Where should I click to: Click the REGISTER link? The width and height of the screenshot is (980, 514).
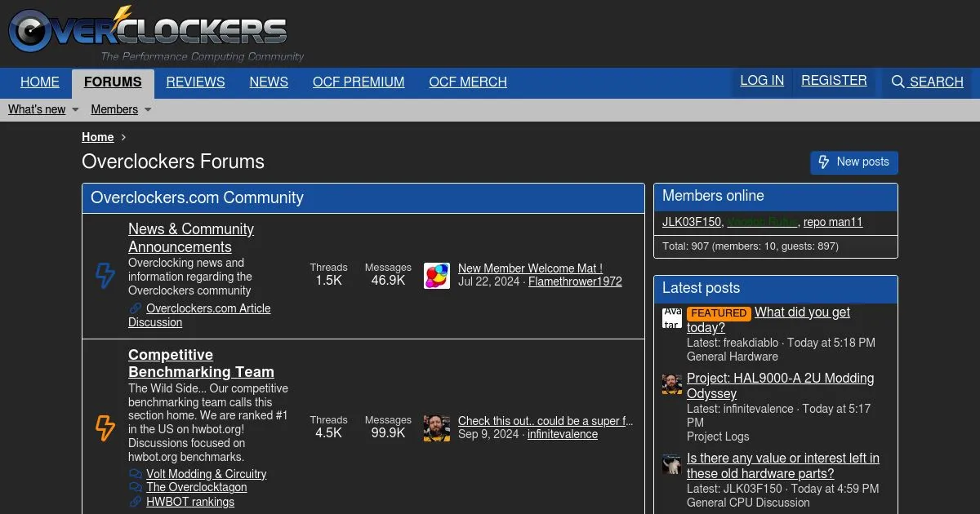click(834, 81)
